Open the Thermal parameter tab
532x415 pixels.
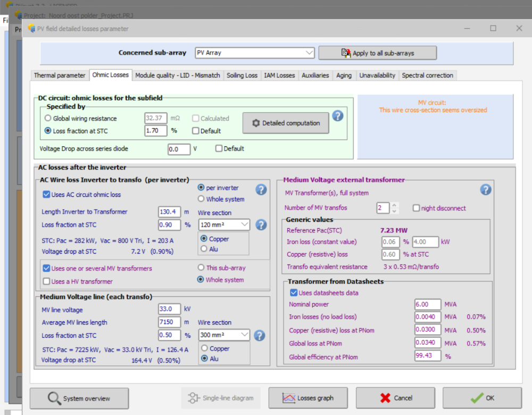click(x=60, y=76)
